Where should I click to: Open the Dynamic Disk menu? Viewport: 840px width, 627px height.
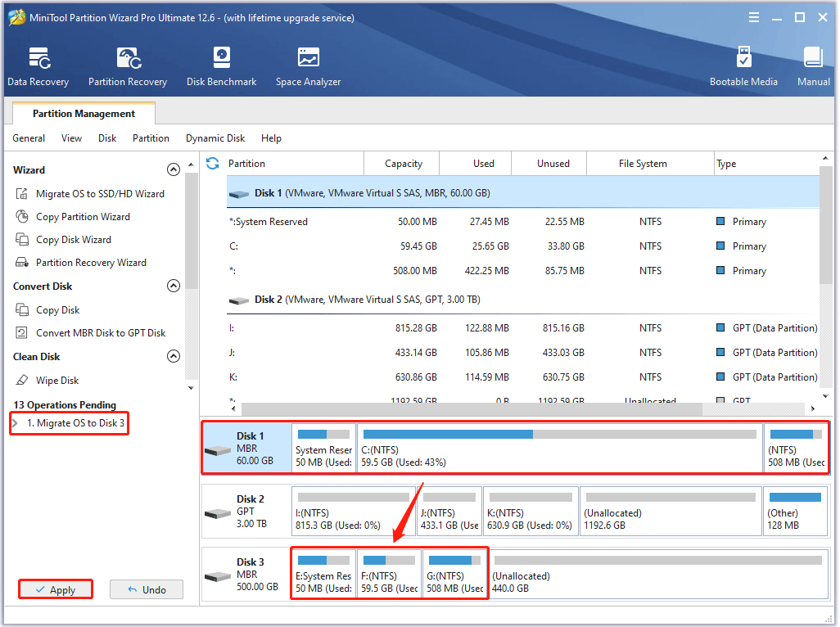click(x=215, y=138)
